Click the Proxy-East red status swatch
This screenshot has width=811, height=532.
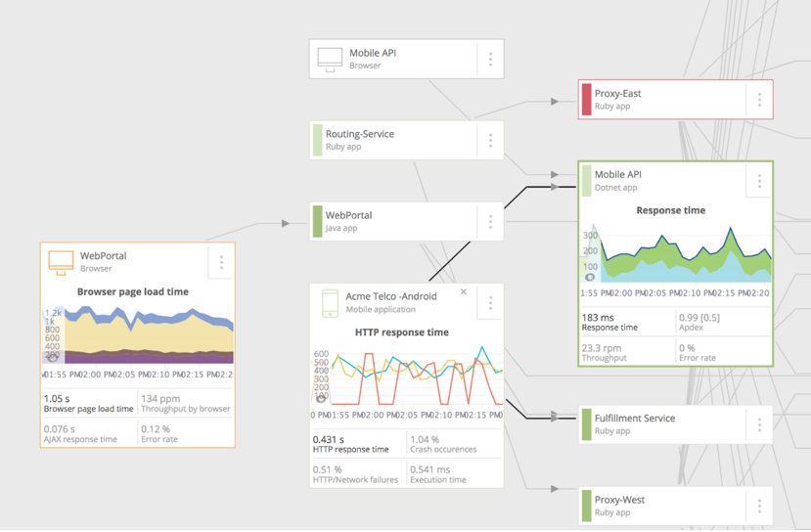click(587, 100)
